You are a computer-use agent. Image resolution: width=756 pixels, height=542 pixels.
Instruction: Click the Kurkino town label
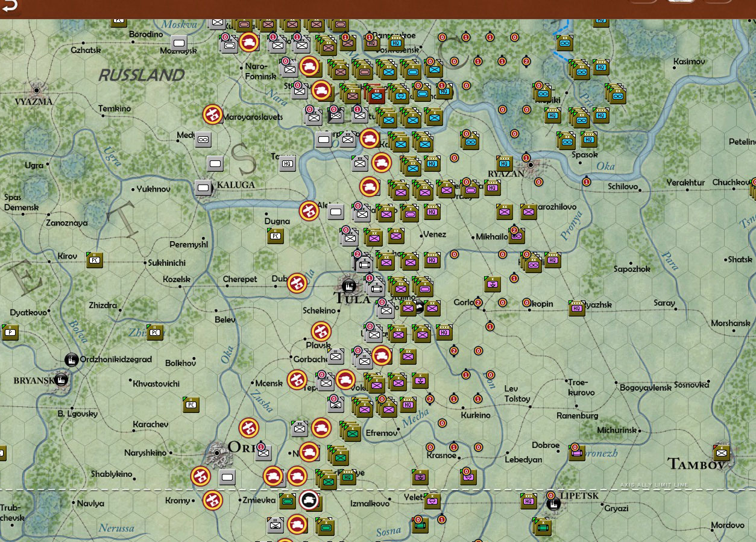(476, 415)
